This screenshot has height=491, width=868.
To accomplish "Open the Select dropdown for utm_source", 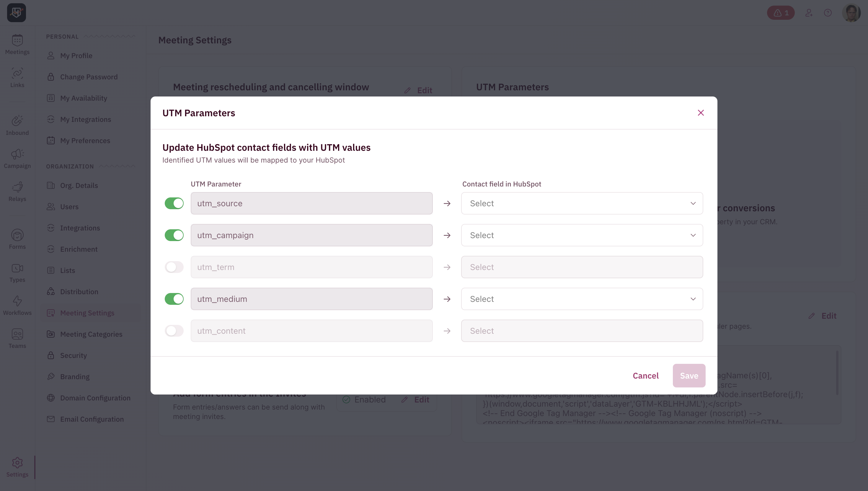I will pyautogui.click(x=582, y=203).
